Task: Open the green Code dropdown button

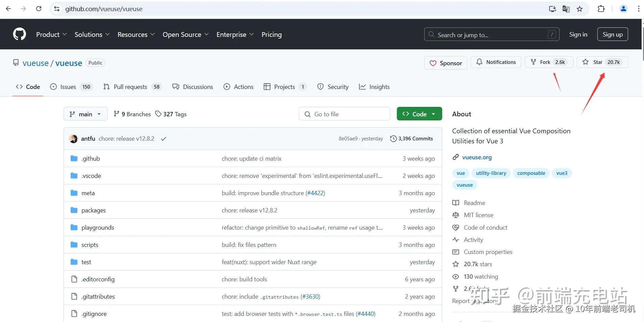Action: point(419,114)
